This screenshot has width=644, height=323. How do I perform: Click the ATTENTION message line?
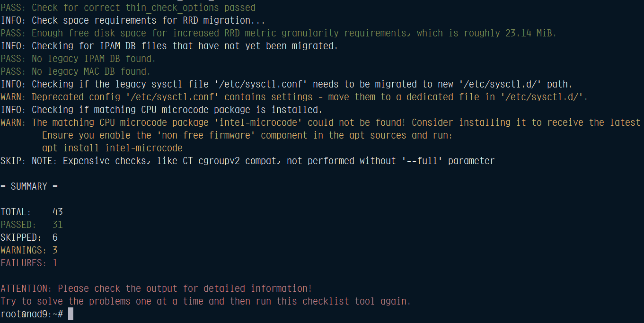click(156, 288)
